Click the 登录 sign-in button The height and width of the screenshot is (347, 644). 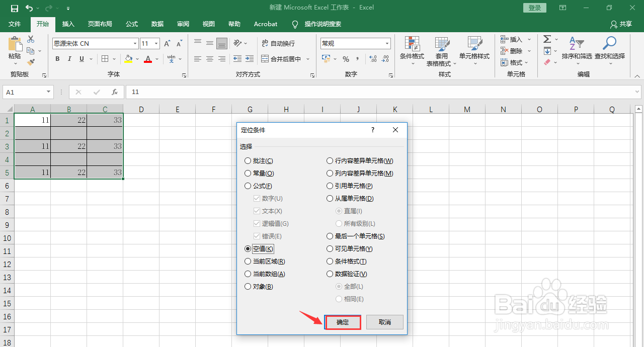(535, 8)
